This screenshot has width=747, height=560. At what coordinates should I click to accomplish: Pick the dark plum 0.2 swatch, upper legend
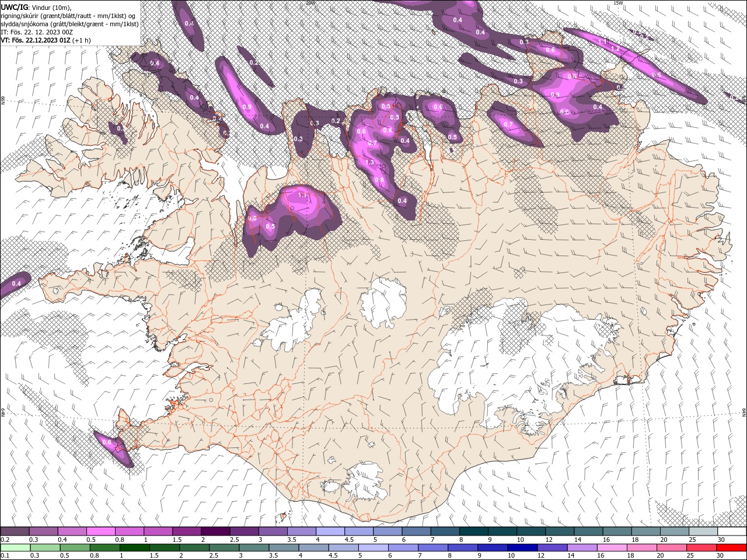[x=15, y=531]
